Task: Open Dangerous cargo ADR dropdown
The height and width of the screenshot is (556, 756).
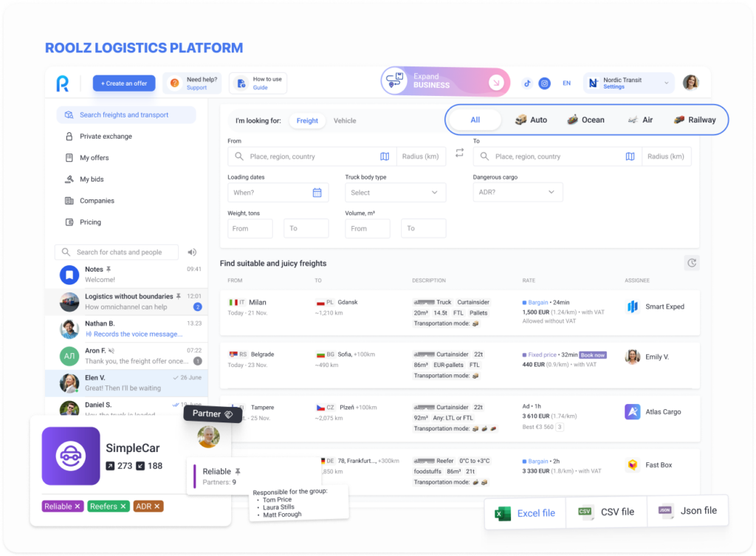Action: (518, 192)
